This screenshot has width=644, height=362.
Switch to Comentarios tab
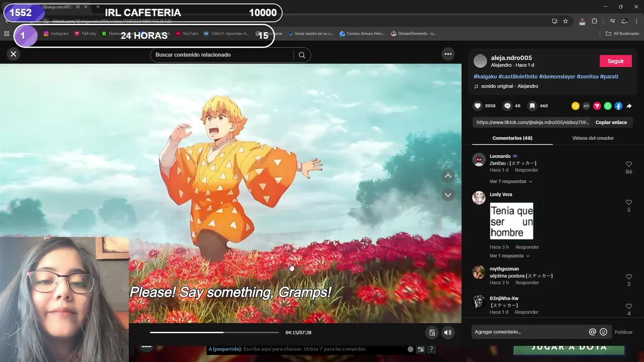click(x=512, y=138)
